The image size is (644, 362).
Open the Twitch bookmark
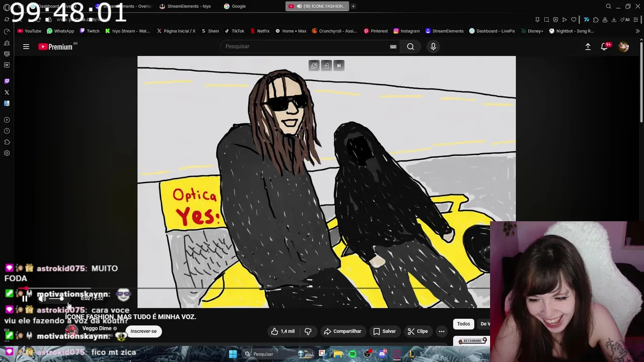point(90,31)
